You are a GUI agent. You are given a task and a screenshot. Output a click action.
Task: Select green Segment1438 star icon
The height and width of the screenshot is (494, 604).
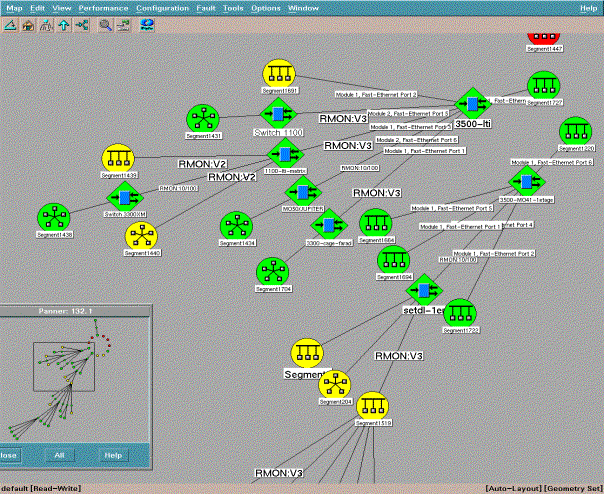(x=54, y=218)
